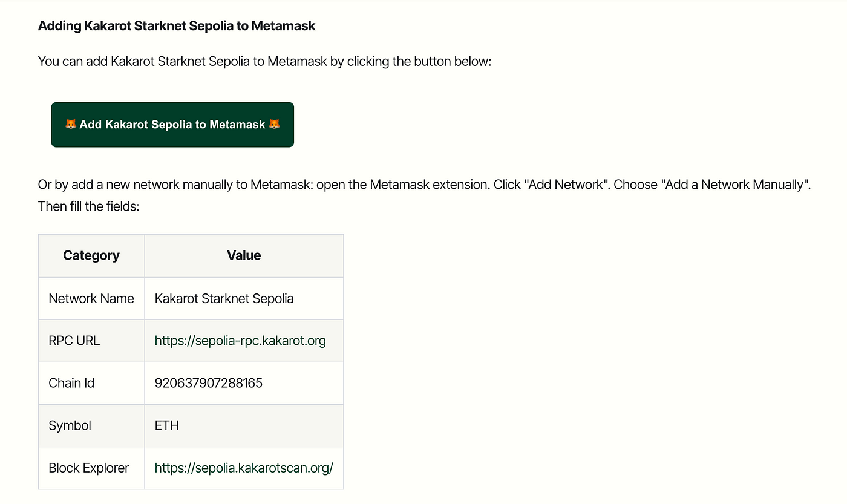Click the 'Add a Network Manually' instruction text
The height and width of the screenshot is (504, 847).
pos(737,185)
